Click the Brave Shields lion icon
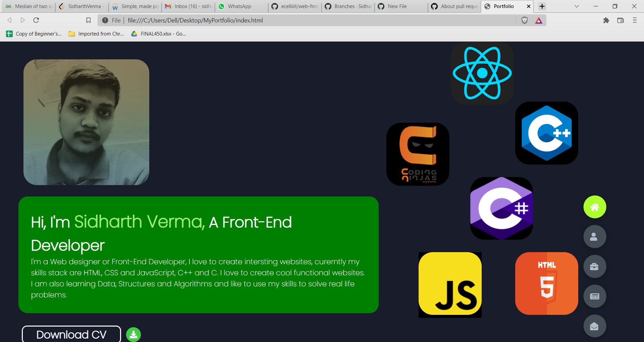Image resolution: width=644 pixels, height=342 pixels. click(x=525, y=20)
